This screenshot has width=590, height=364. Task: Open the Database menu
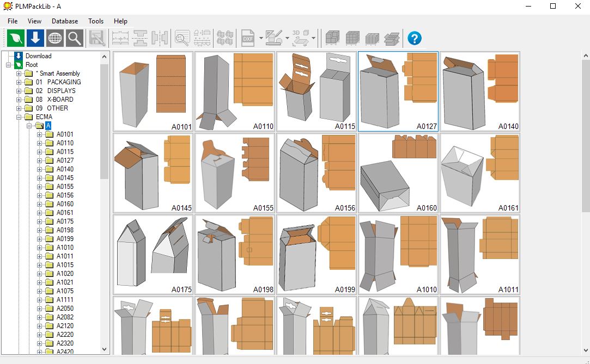(65, 21)
